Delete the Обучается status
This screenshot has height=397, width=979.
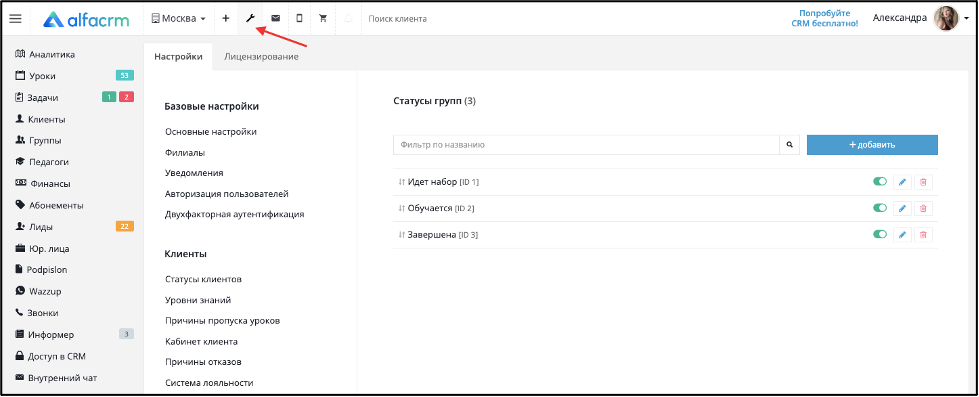coord(923,208)
